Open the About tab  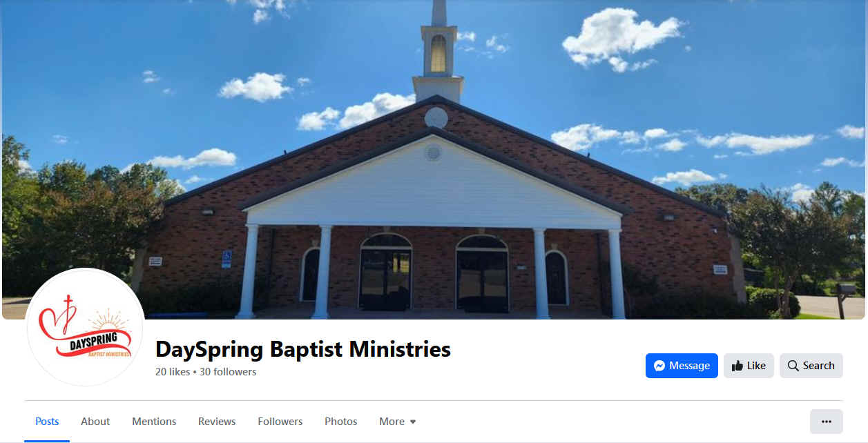coord(95,422)
